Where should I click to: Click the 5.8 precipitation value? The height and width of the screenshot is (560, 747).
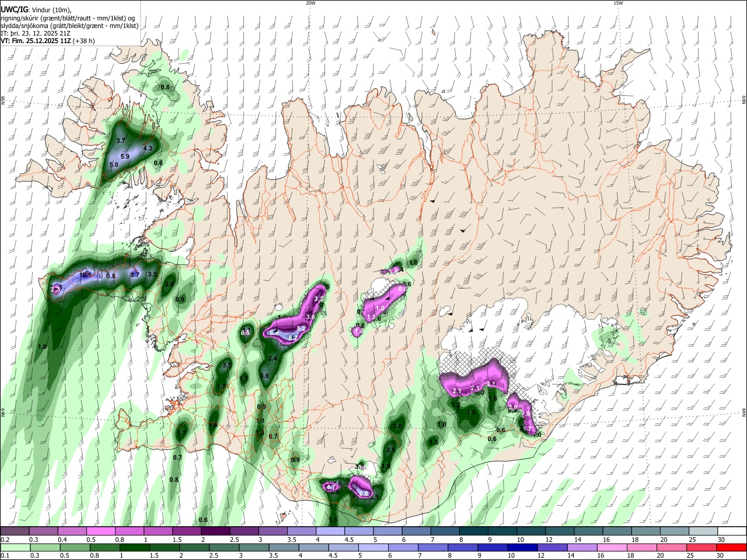coord(111,276)
